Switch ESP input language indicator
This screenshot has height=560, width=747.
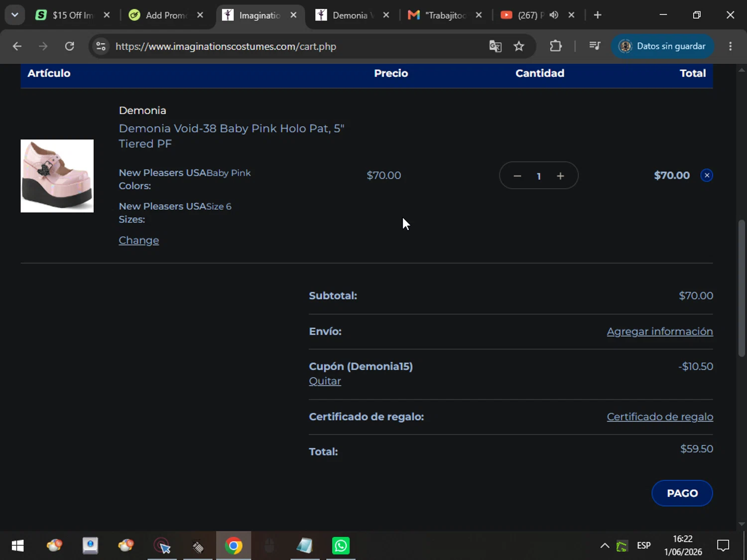tap(643, 546)
